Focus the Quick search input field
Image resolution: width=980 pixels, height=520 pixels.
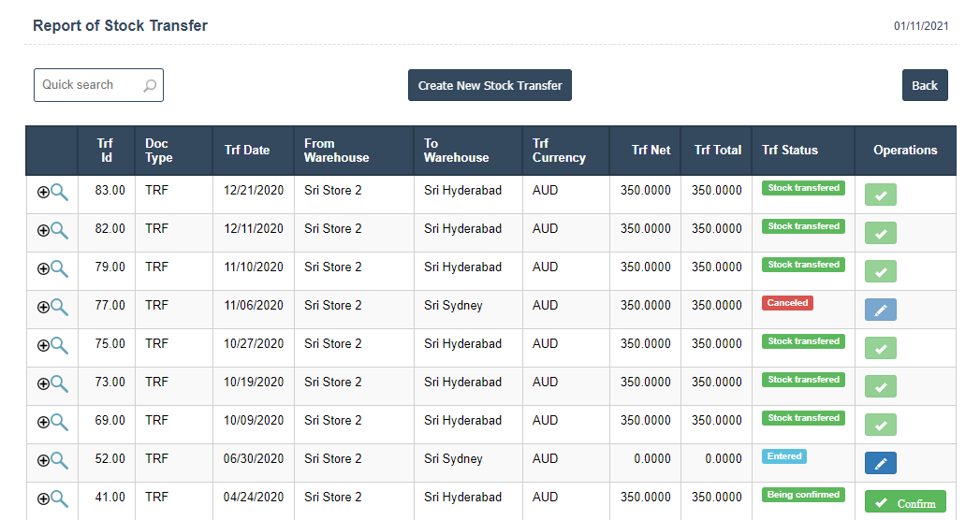[89, 85]
